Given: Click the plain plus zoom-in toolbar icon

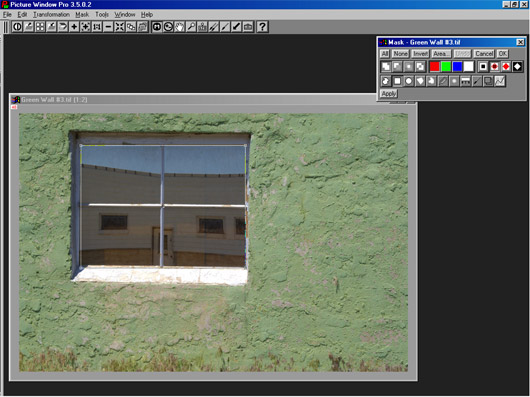Looking at the screenshot, I should (74, 27).
